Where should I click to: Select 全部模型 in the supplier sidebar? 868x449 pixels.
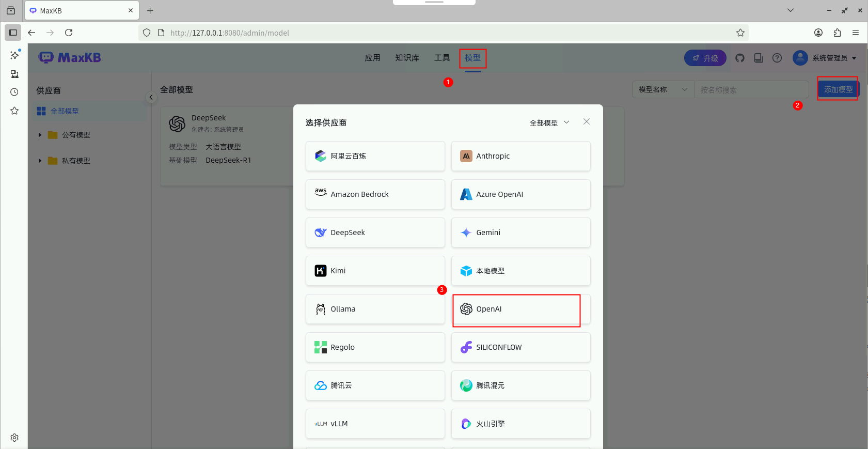89,111
